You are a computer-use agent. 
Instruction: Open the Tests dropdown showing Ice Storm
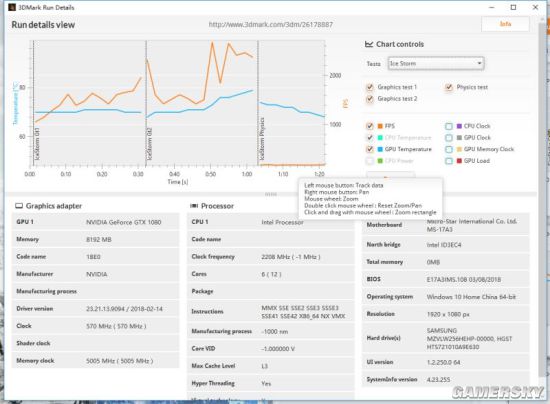[436, 63]
